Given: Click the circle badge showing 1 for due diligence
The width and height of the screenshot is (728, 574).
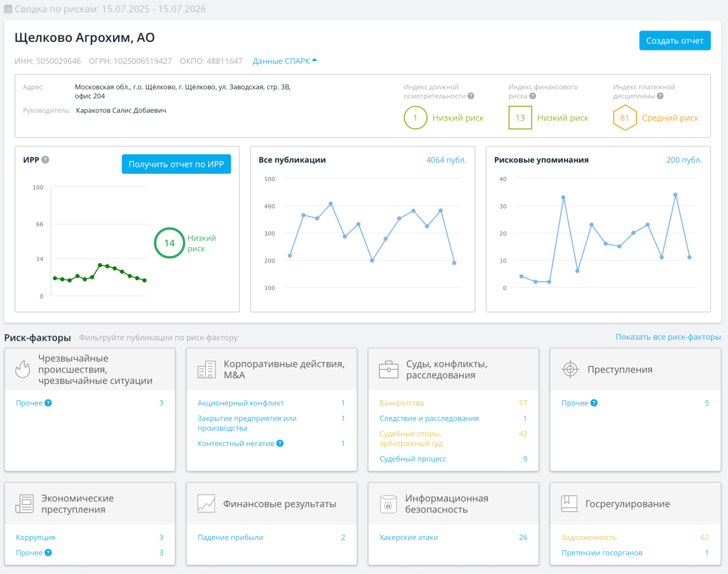Looking at the screenshot, I should coord(415,118).
